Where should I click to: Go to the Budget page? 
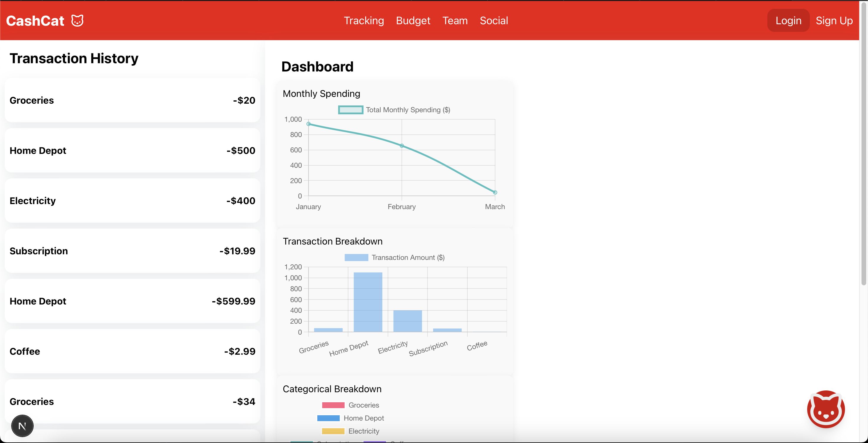(413, 21)
